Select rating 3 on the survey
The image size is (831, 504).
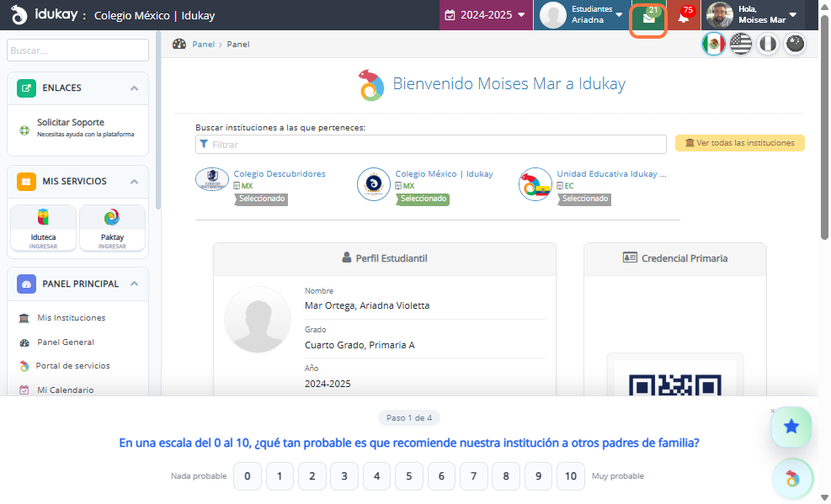coord(344,476)
